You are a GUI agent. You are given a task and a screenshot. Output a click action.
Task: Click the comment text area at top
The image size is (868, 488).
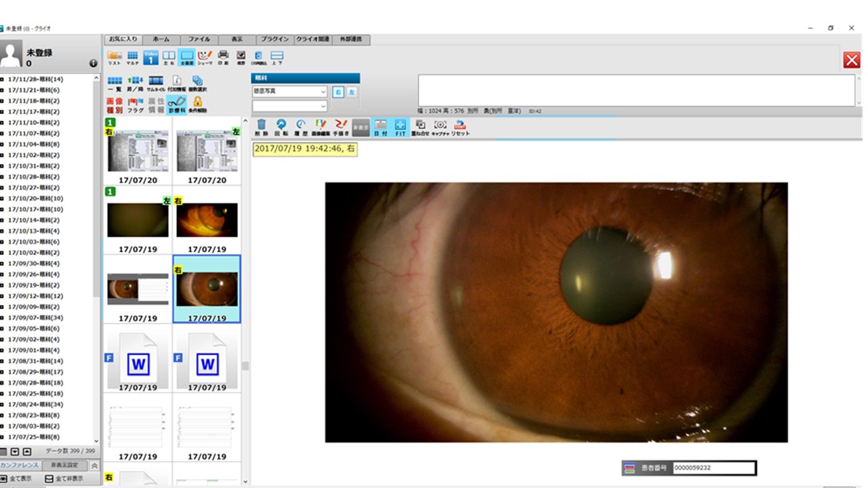(x=636, y=89)
